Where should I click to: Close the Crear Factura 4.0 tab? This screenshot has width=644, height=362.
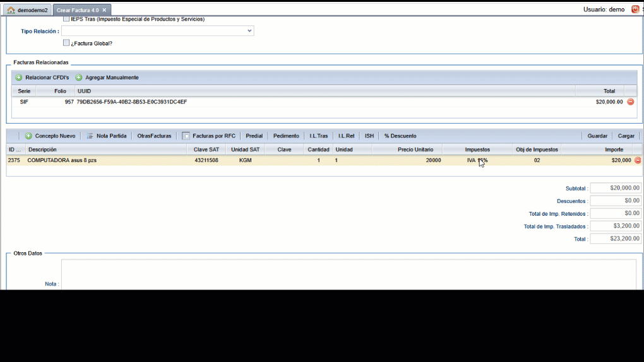tap(105, 10)
